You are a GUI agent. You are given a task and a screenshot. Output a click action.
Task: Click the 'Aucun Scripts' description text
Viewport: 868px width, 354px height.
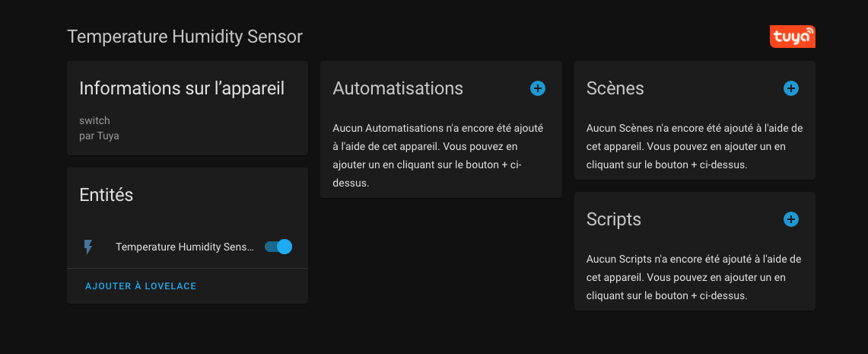[x=694, y=278]
